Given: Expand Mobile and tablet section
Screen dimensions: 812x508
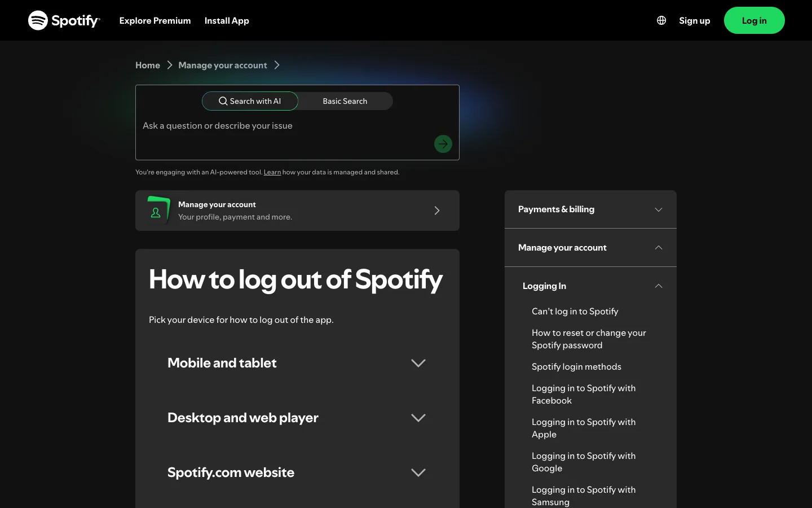Looking at the screenshot, I should click(x=297, y=363).
